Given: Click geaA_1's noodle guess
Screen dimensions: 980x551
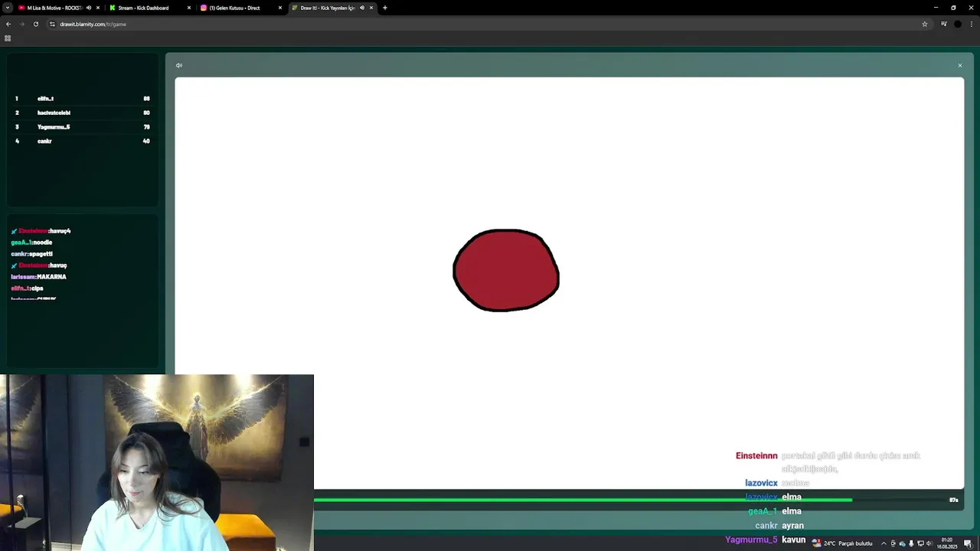Looking at the screenshot, I should click(31, 243).
